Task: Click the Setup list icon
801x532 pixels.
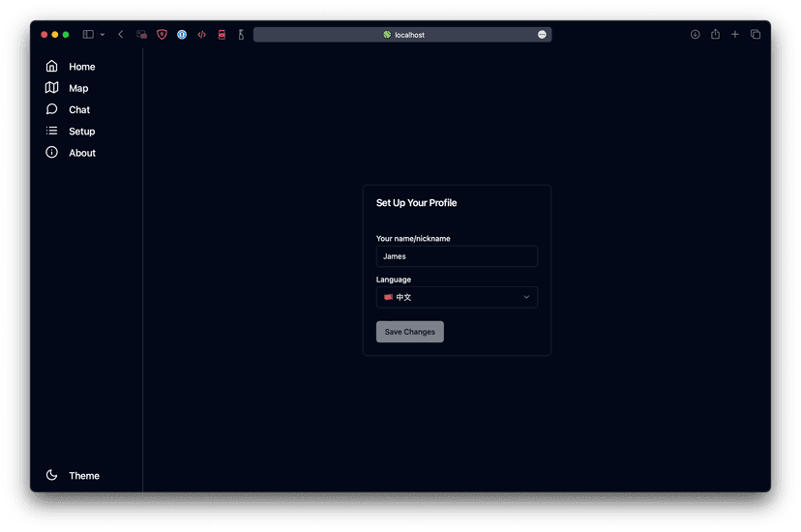Action: [x=52, y=131]
